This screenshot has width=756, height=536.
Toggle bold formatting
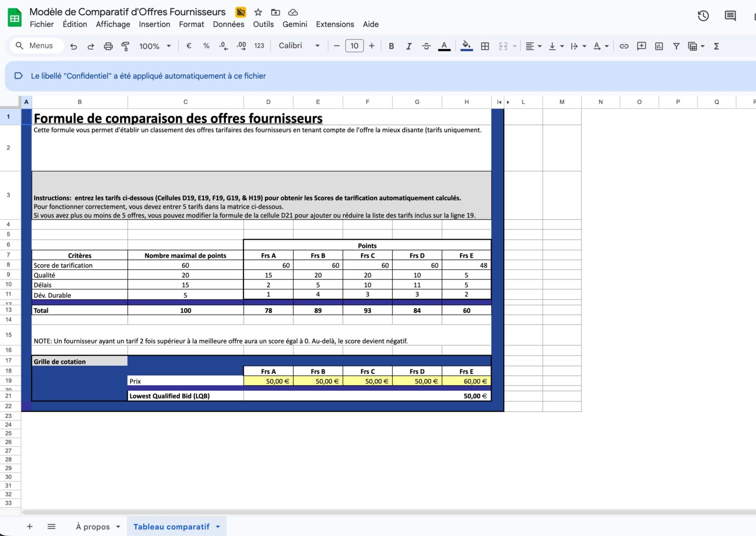point(391,46)
